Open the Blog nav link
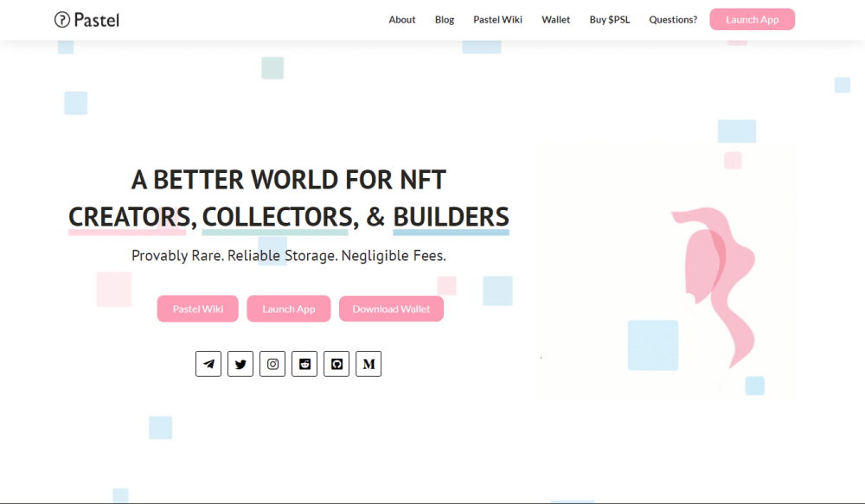Image resolution: width=865 pixels, height=504 pixels. click(x=444, y=20)
